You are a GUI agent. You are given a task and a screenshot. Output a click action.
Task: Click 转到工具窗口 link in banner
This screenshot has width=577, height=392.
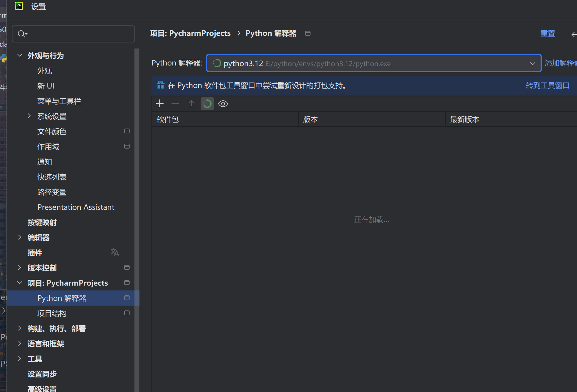(x=548, y=85)
